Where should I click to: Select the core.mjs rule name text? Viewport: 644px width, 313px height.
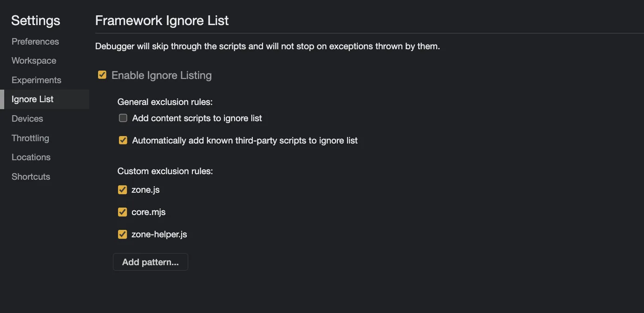pyautogui.click(x=148, y=212)
